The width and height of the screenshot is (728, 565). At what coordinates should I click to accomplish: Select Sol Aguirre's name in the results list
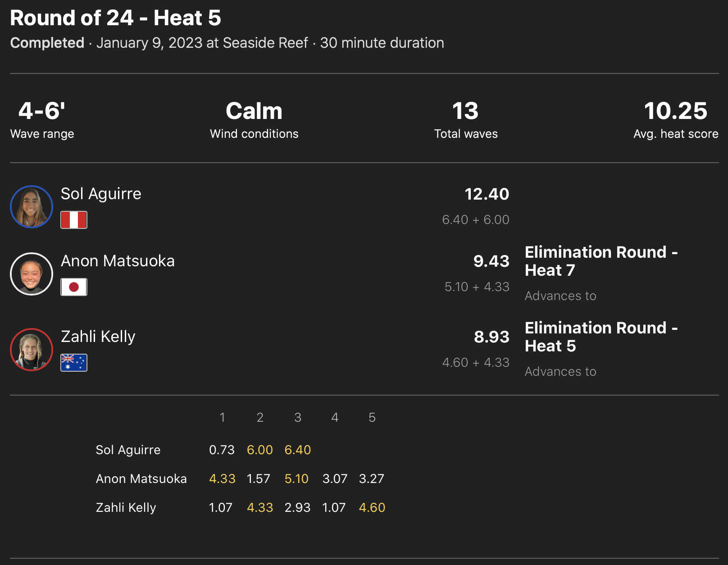point(101,194)
